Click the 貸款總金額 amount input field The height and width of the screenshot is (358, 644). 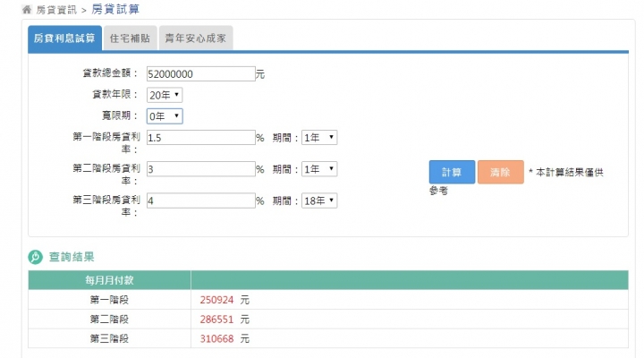201,74
